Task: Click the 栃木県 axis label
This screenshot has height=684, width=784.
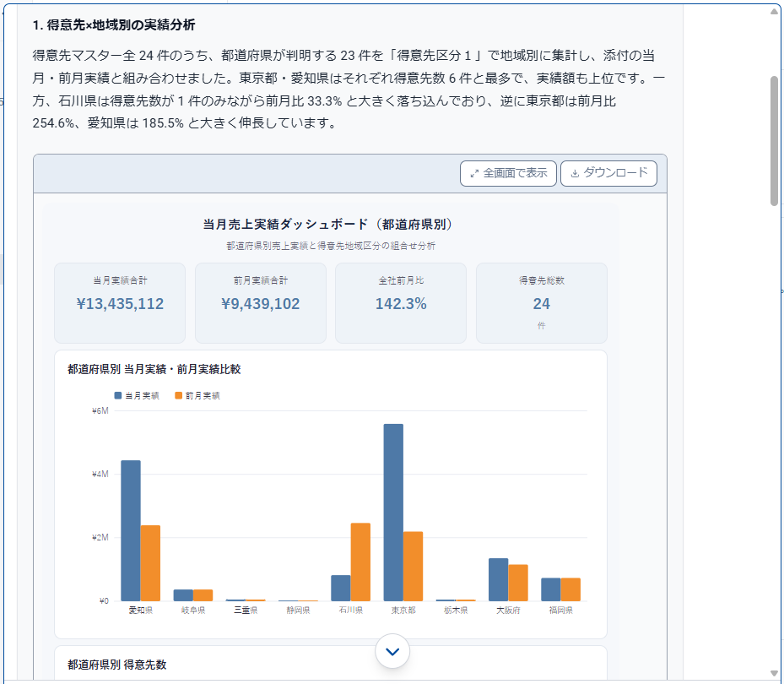Action: [456, 611]
